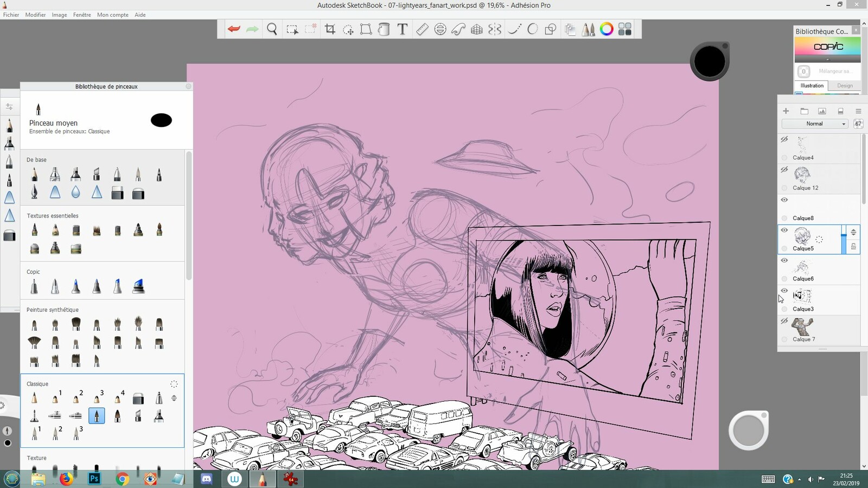Show the hidden Calque 12 layer

click(x=784, y=170)
